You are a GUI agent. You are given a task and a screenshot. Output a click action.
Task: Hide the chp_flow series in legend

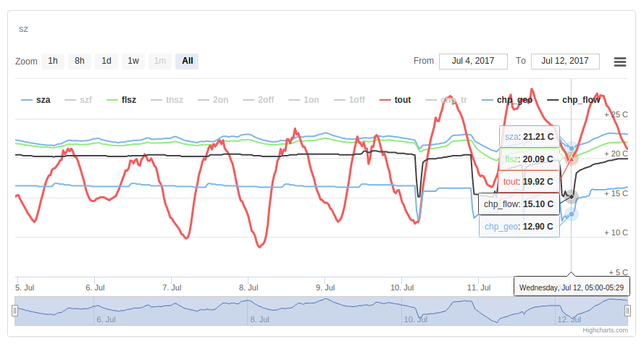[574, 100]
